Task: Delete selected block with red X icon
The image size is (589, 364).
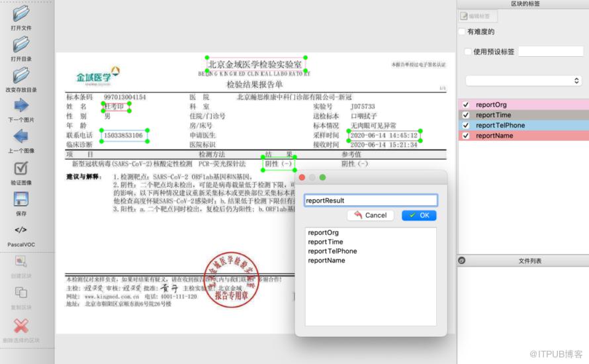Action: click(x=21, y=326)
